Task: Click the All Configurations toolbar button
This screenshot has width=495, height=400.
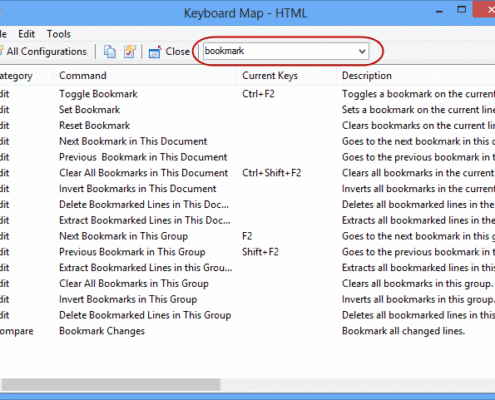Action: click(x=43, y=52)
